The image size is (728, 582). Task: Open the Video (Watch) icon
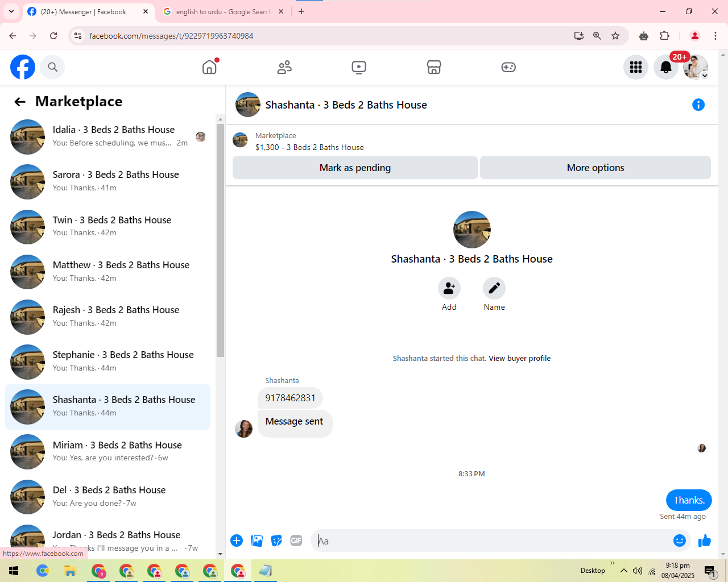(x=359, y=67)
